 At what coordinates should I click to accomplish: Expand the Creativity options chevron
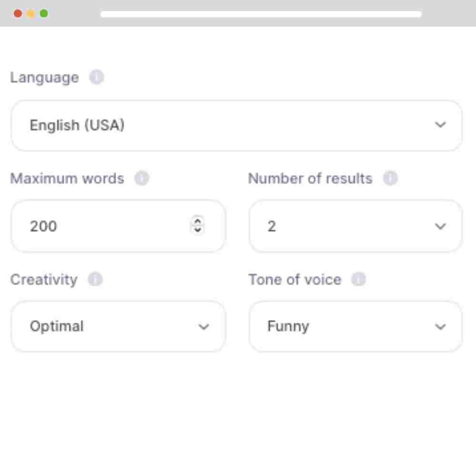204,327
